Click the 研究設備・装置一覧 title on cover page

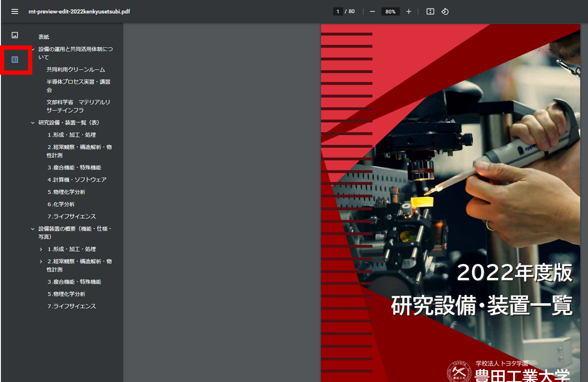[x=481, y=305]
